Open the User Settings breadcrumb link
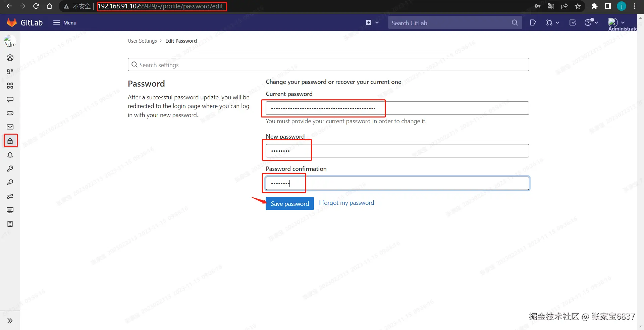The image size is (644, 330). click(142, 41)
